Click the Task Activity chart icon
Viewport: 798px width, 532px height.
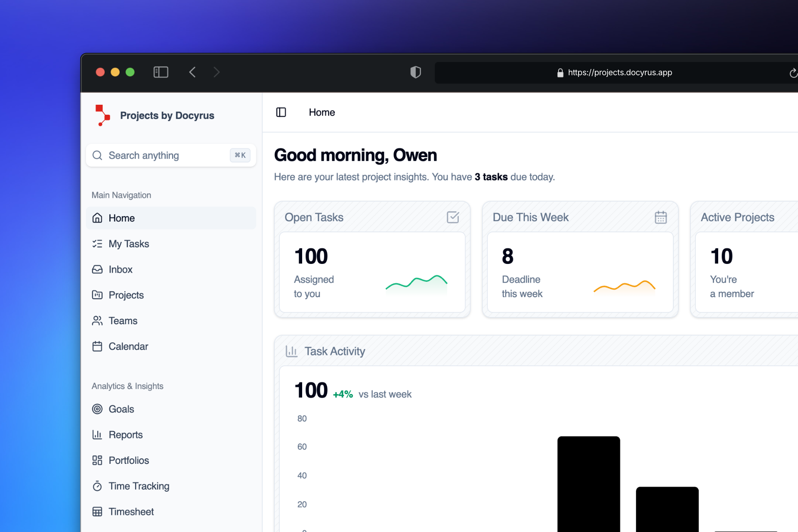pyautogui.click(x=291, y=351)
